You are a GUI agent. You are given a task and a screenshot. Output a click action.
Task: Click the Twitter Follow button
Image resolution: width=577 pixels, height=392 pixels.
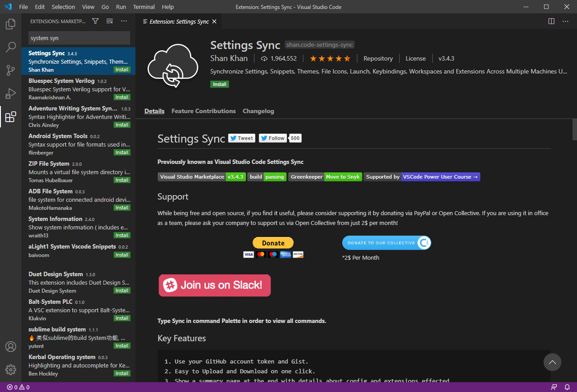pyautogui.click(x=273, y=138)
